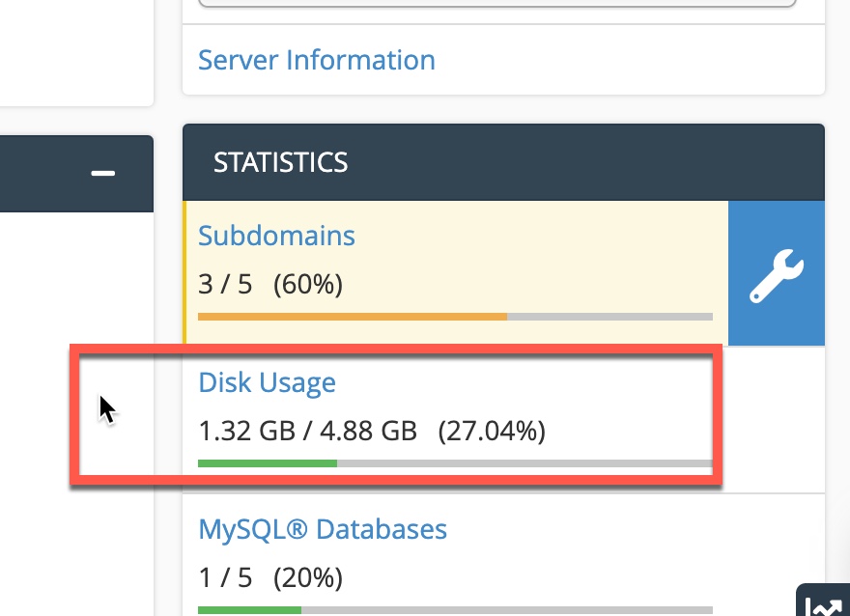The height and width of the screenshot is (616, 850).
Task: Click the yellow highlighted Subdomains row
Action: [455, 273]
